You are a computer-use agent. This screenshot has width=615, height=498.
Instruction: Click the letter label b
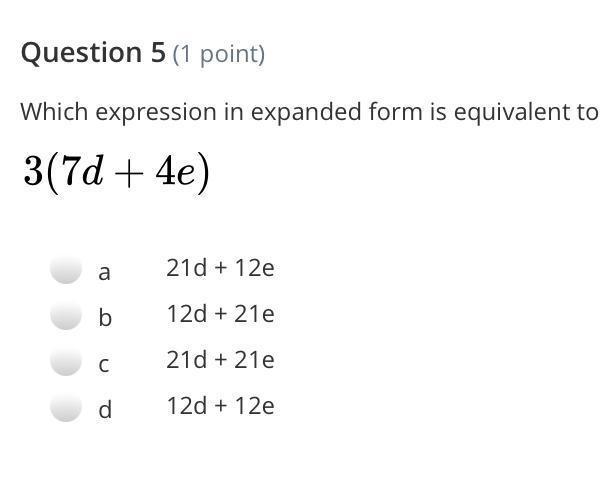tap(105, 316)
